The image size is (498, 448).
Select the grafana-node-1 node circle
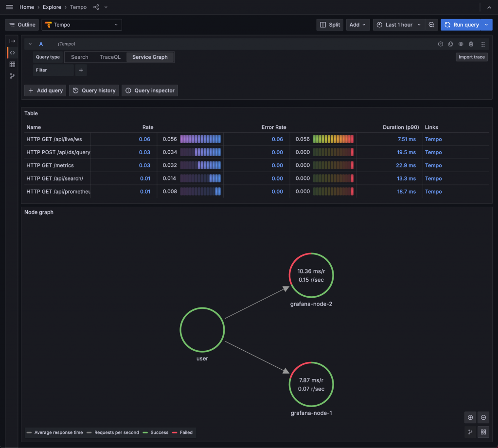[311, 384]
